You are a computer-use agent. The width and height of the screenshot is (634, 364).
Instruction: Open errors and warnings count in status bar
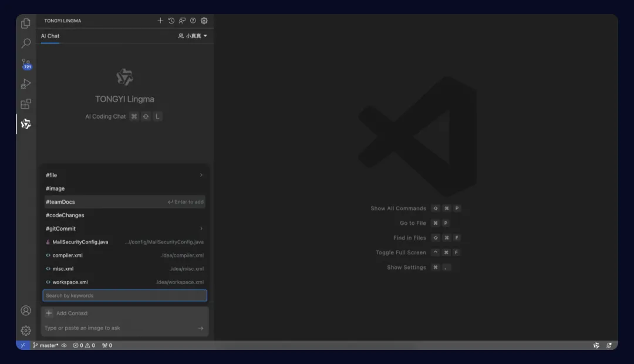click(84, 345)
